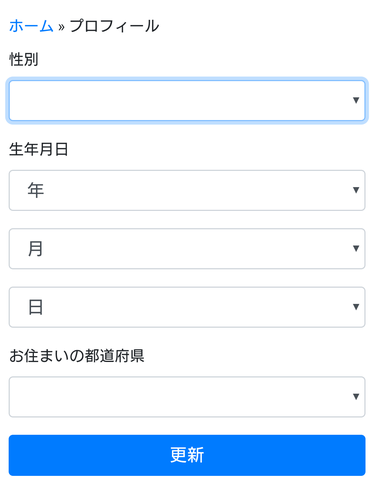Screen dimensions: 381x482
Task: Click the arrow icon of 性別 select
Action: click(x=356, y=100)
